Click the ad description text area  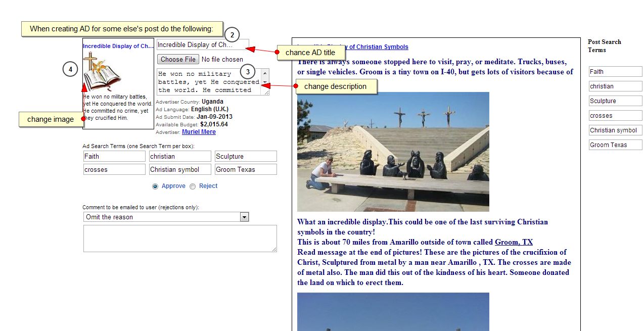(x=209, y=82)
